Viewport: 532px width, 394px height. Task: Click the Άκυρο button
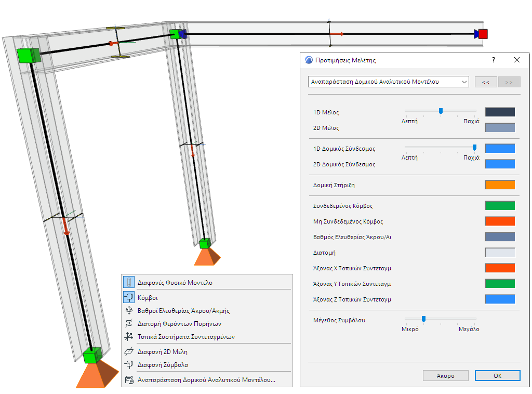(x=445, y=376)
